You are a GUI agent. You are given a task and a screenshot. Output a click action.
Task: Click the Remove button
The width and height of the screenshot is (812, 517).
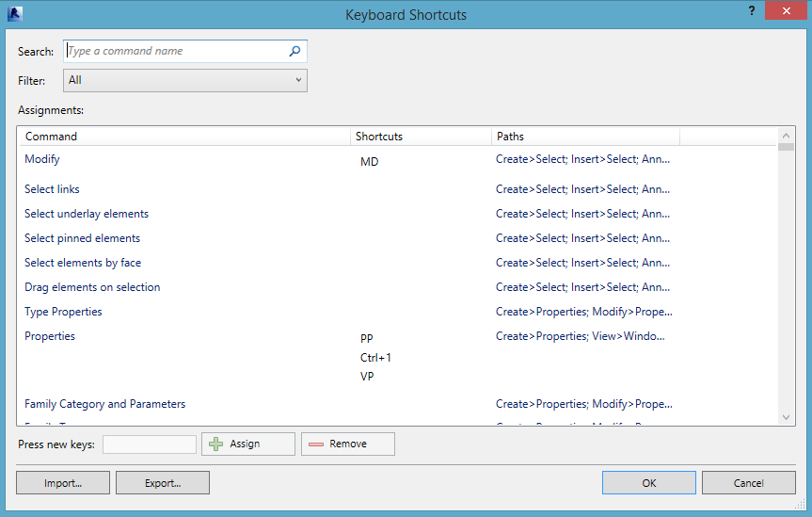coord(348,444)
